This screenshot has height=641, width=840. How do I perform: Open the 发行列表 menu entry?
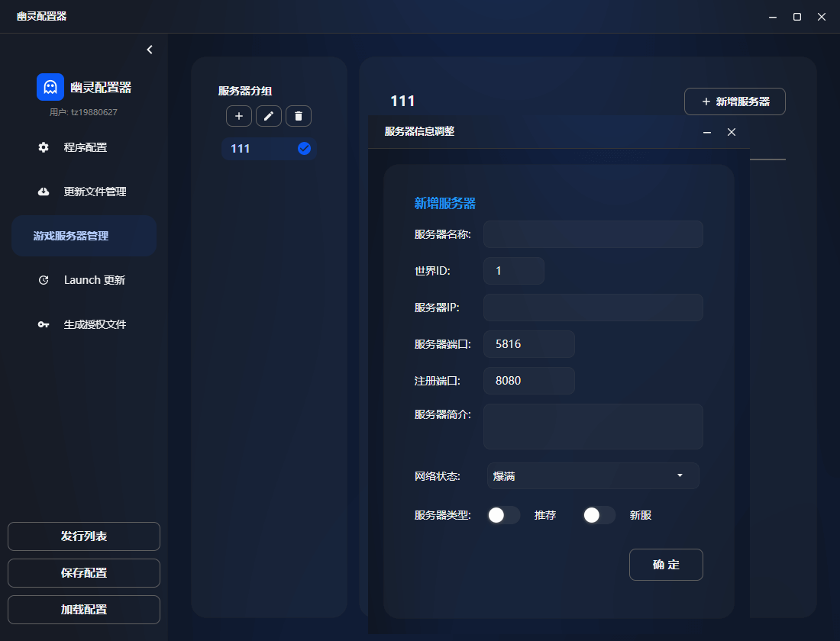[83, 536]
